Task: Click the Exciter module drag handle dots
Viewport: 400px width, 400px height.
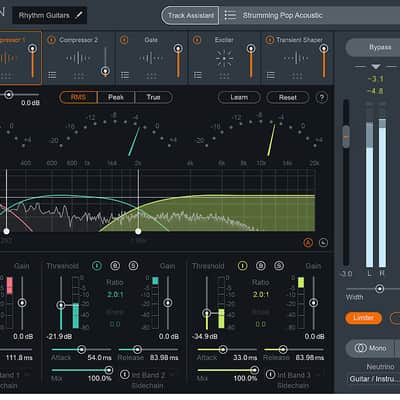Action: click(x=224, y=76)
